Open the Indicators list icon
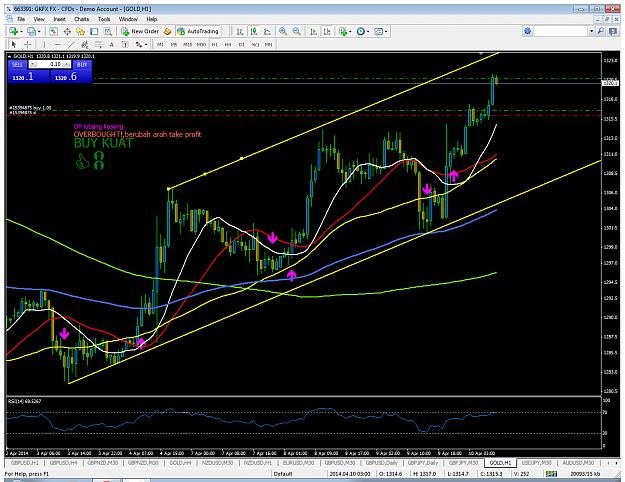 [x=342, y=31]
